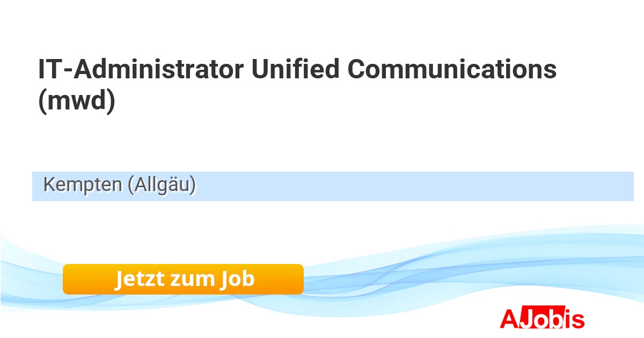Click the "Kempten (Allgäu)" location text
Image resolution: width=644 pixels, height=338 pixels.
(119, 185)
